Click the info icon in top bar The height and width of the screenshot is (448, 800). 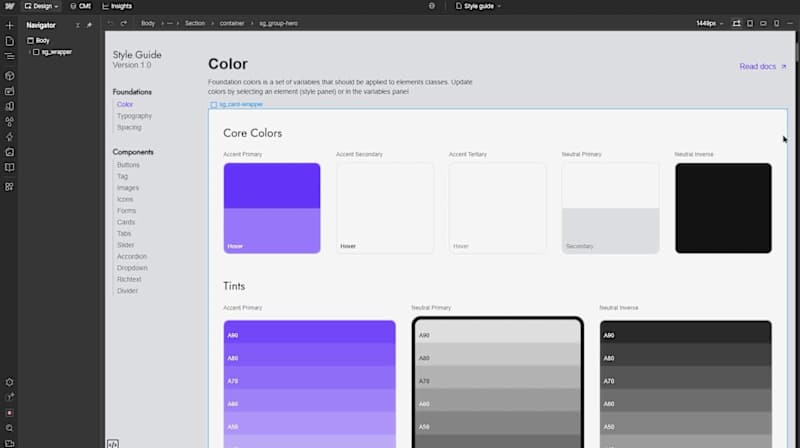coord(432,6)
